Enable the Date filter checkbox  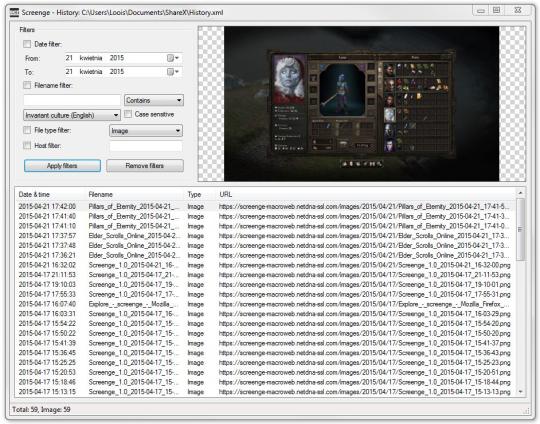[27, 44]
